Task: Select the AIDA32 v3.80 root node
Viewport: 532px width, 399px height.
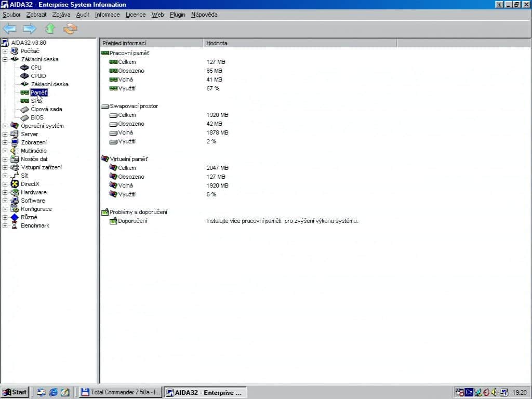Action: [x=29, y=43]
